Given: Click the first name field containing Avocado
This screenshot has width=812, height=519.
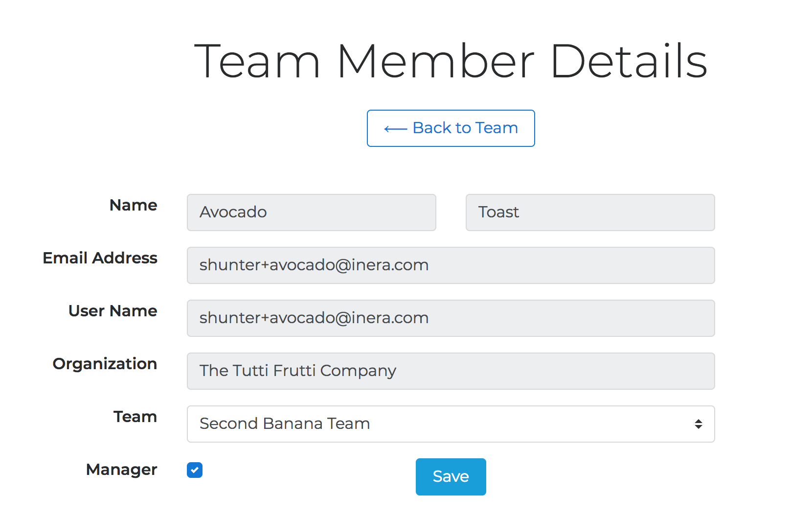Looking at the screenshot, I should click(311, 212).
